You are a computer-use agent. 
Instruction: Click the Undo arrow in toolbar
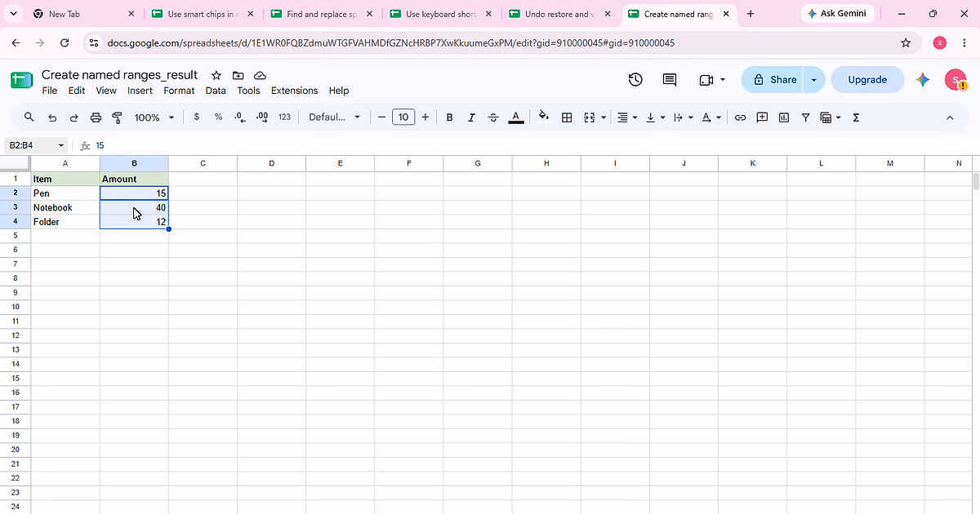coord(52,117)
